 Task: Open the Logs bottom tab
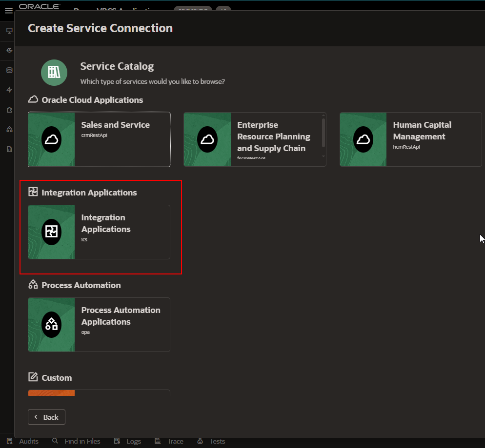point(127,441)
